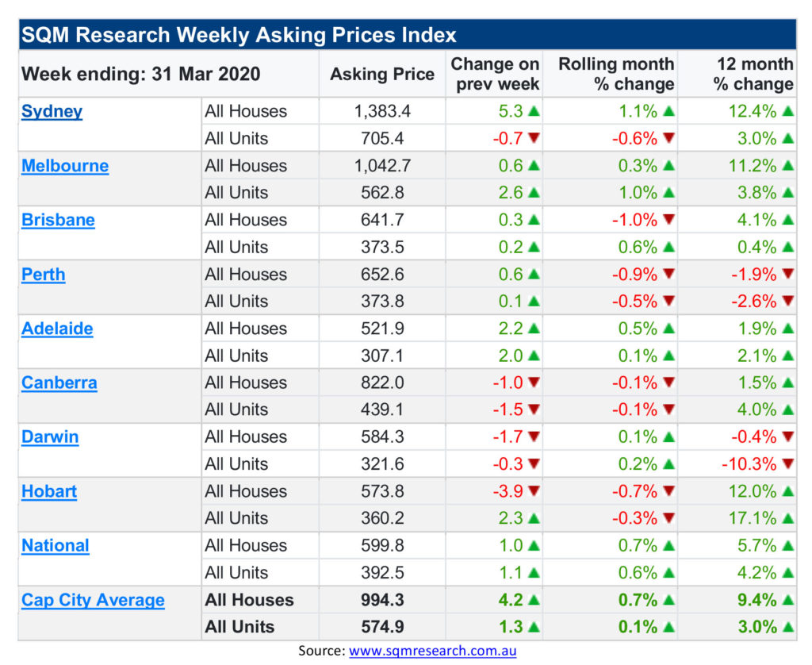Open the Brisbane city link

tap(58, 221)
